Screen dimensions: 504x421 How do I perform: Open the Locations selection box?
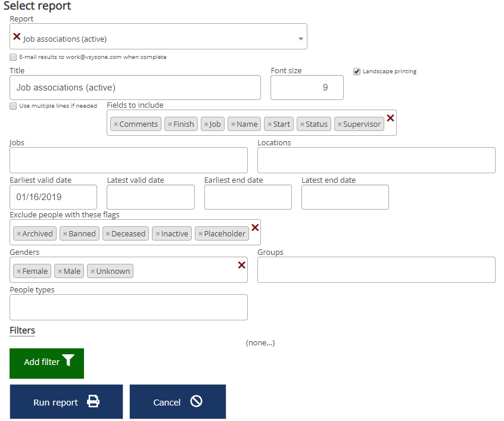click(x=376, y=160)
